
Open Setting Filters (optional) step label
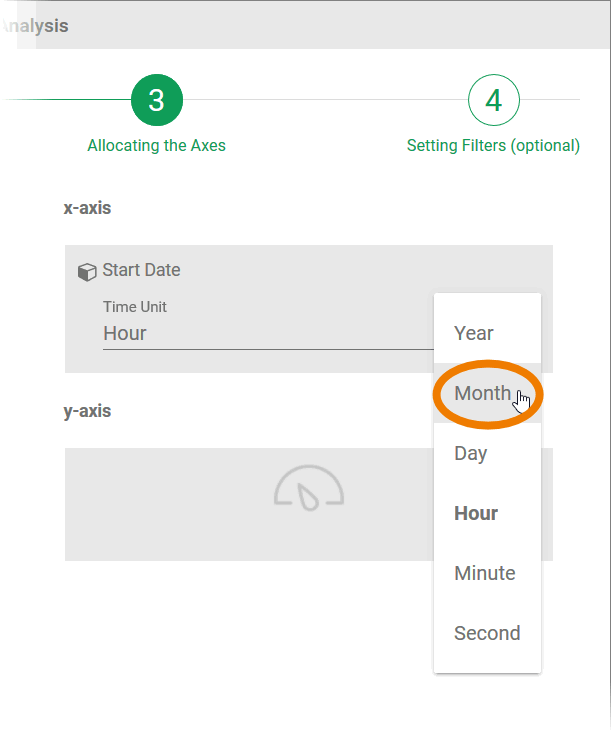point(493,146)
